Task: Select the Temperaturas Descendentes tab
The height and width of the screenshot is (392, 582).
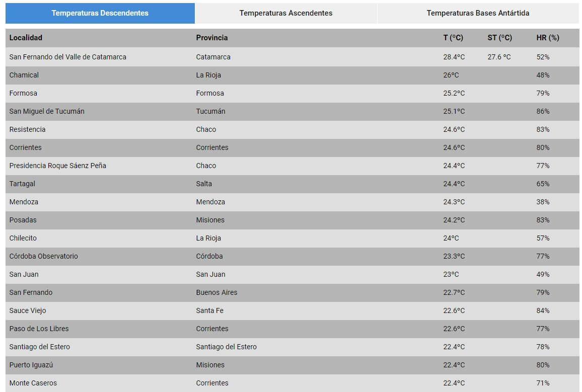Action: click(x=100, y=13)
